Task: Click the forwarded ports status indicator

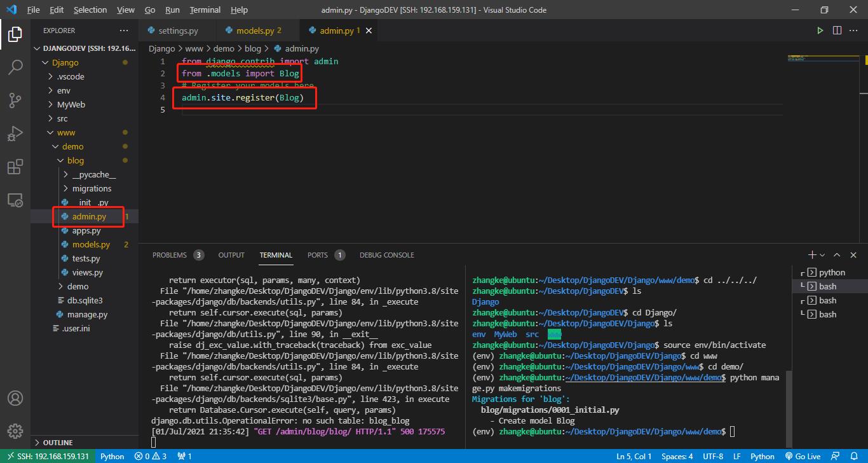Action: click(x=185, y=456)
